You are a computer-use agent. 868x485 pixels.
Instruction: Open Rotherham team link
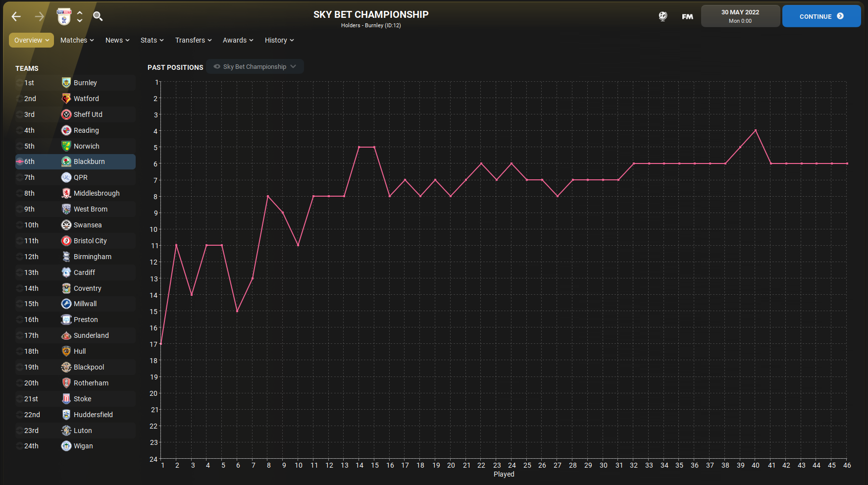point(91,383)
